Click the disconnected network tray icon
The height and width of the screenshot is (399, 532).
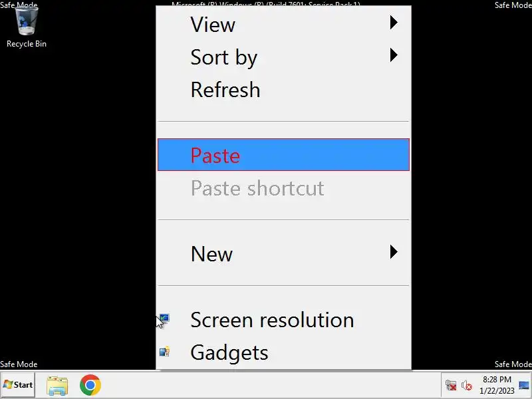[x=451, y=385]
